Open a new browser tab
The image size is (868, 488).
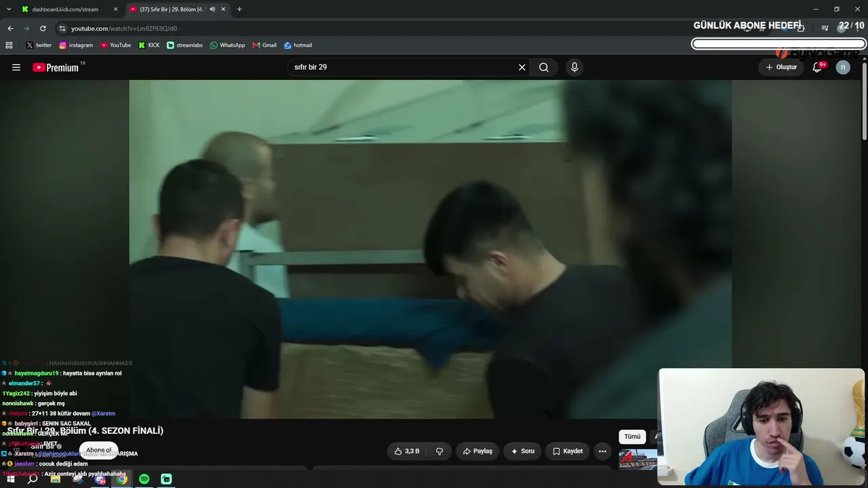tap(239, 9)
